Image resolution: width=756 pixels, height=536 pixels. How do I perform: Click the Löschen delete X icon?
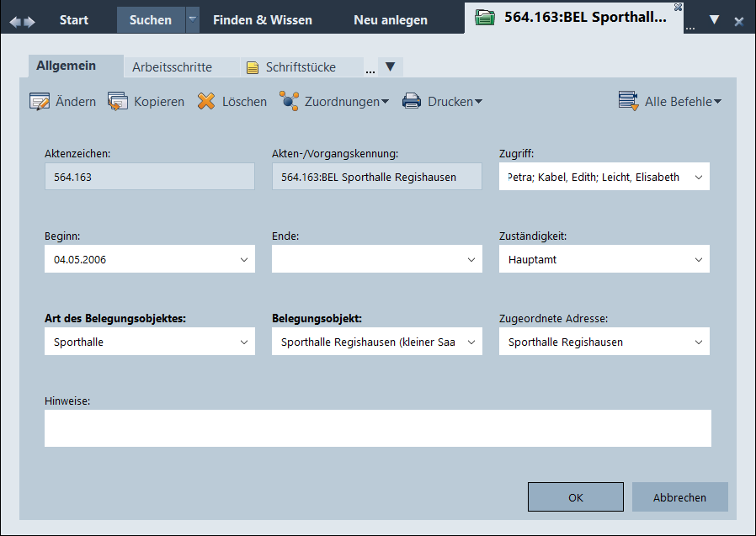coord(206,102)
